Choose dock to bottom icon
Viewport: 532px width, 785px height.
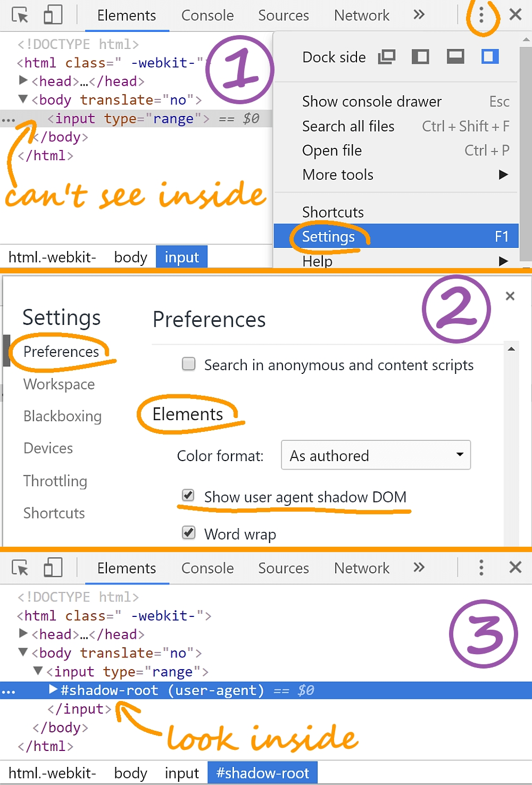click(455, 56)
